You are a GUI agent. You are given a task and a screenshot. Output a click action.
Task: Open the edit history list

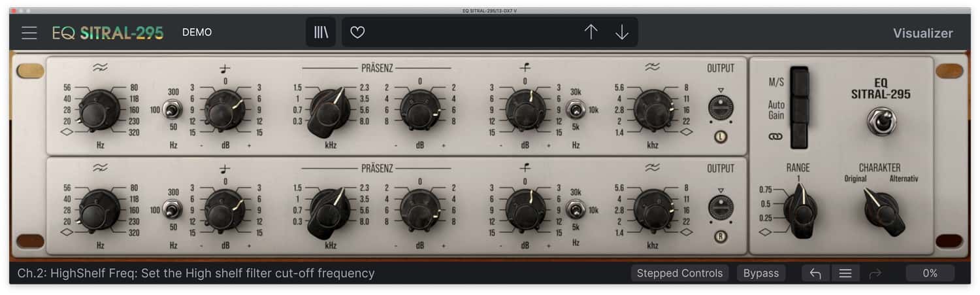tap(845, 273)
